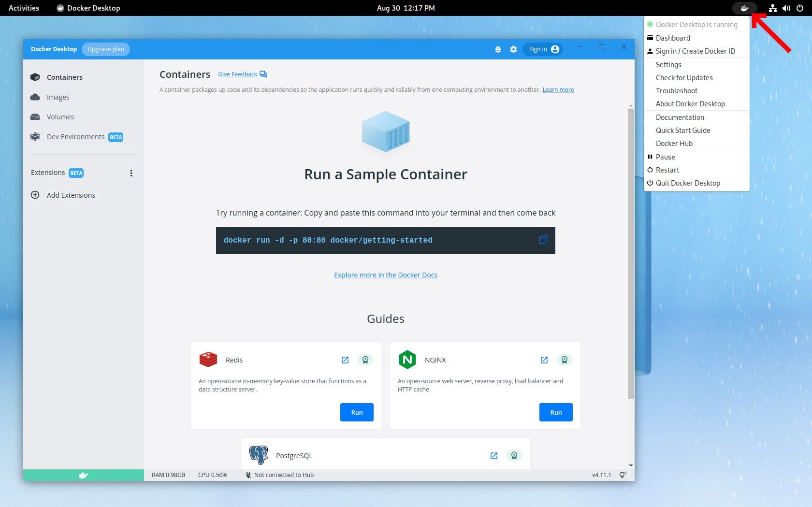
Task: Run the Redis guide
Action: tap(357, 412)
